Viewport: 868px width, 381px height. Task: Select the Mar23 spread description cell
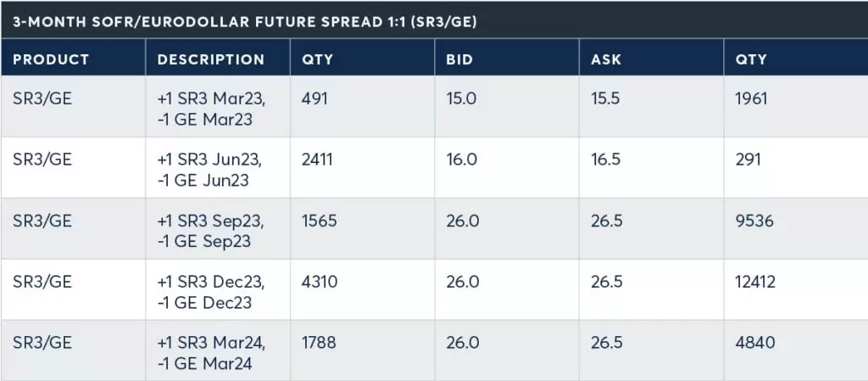(x=212, y=108)
